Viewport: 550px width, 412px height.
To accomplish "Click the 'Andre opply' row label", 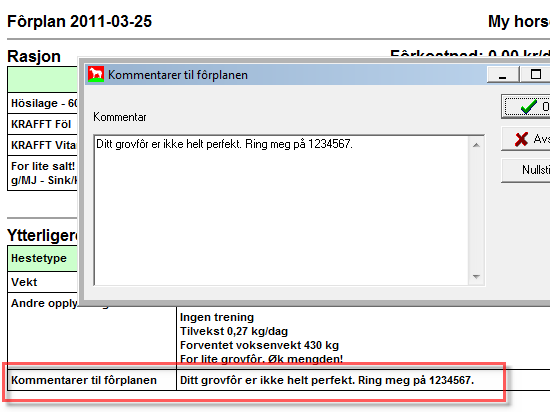I will coord(44,303).
